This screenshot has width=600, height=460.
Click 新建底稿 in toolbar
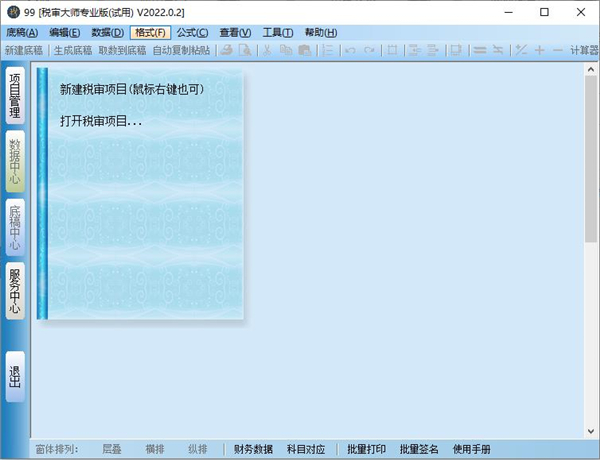(24, 50)
